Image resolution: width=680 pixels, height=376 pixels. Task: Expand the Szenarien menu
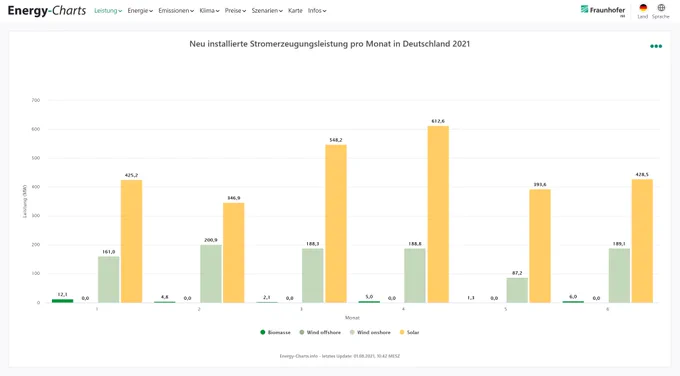(267, 11)
